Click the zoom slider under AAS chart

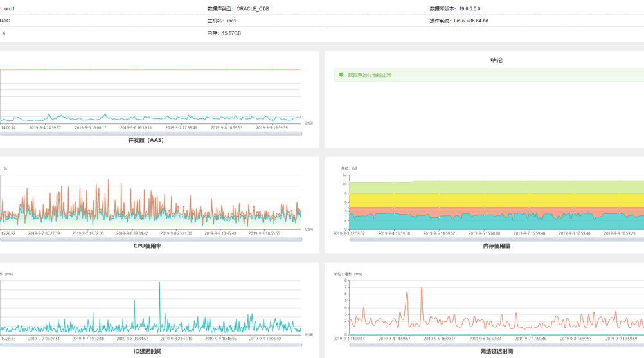(x=150, y=133)
